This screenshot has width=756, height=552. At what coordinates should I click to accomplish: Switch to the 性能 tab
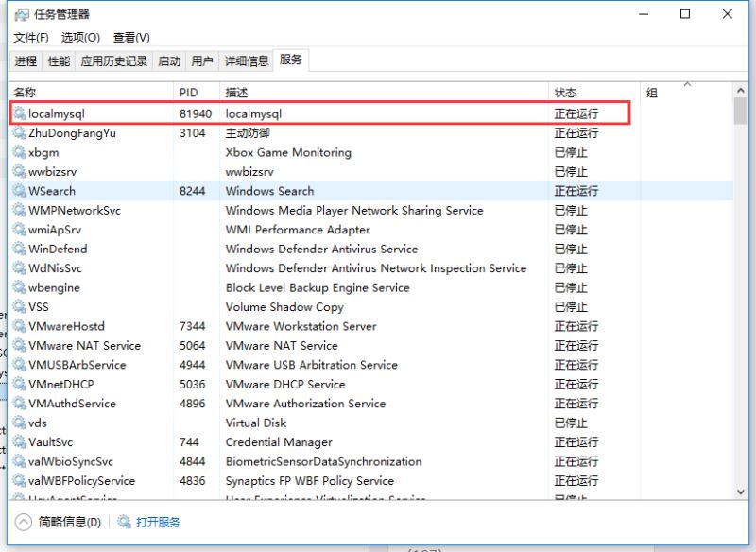click(59, 61)
